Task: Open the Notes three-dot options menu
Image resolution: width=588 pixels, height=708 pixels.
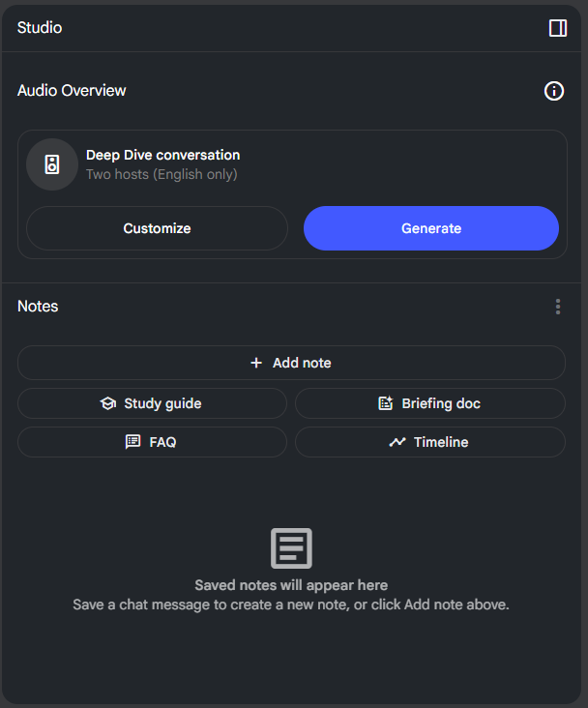Action: [558, 307]
